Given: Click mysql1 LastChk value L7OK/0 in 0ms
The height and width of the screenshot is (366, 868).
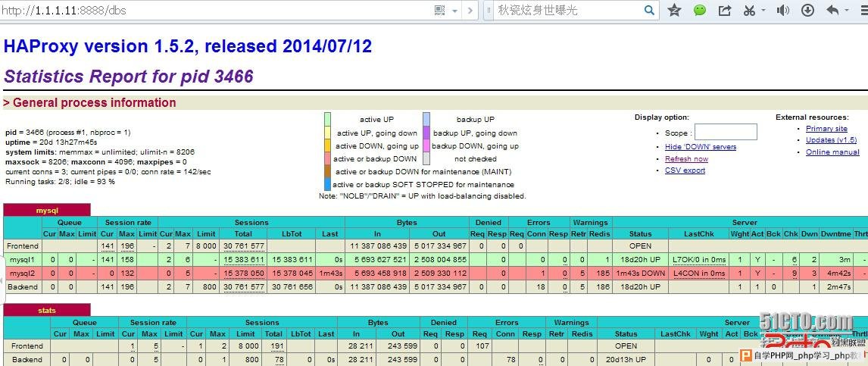Looking at the screenshot, I should tap(698, 259).
